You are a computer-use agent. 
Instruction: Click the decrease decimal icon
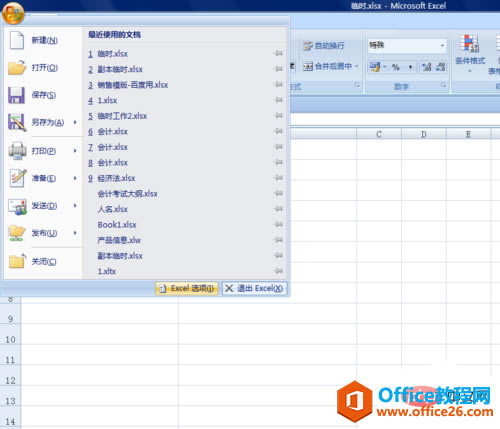coord(441,67)
